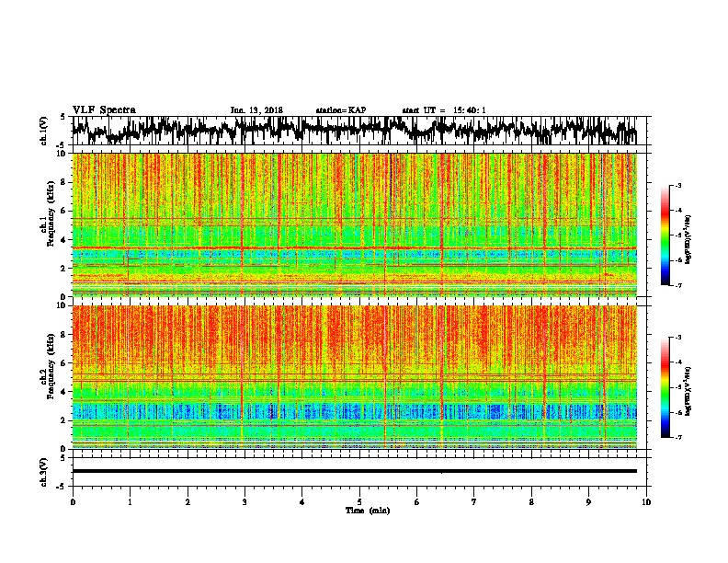Click the ch.1 frequency tick label "10"
This screenshot has height=563, width=728.
[63, 154]
